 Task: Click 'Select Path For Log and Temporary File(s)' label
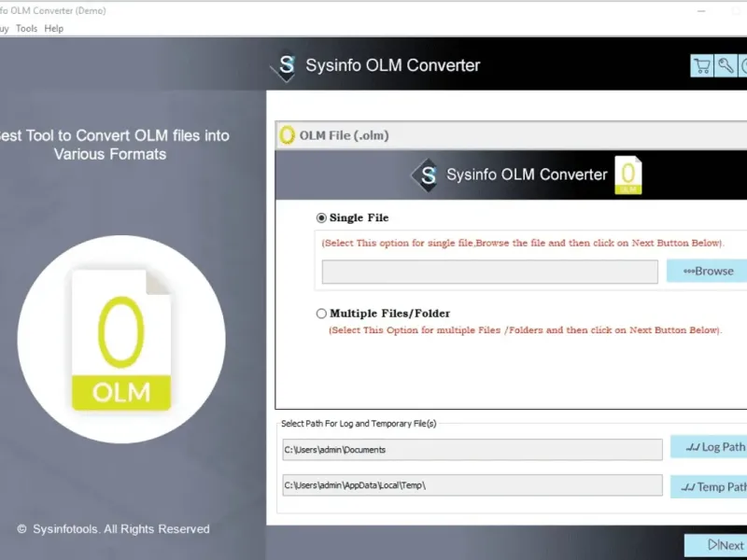pos(359,424)
